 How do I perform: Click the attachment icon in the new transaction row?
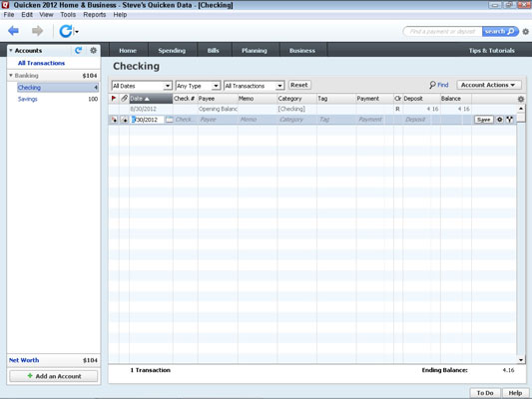pos(125,120)
